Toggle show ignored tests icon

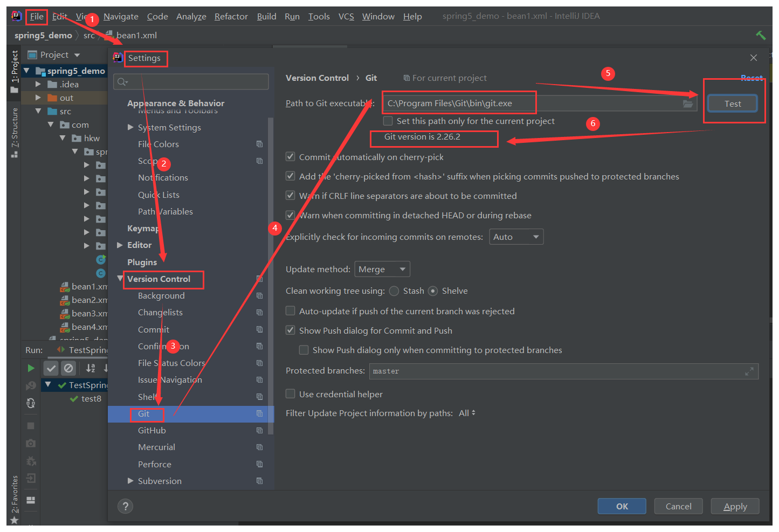[x=68, y=368]
